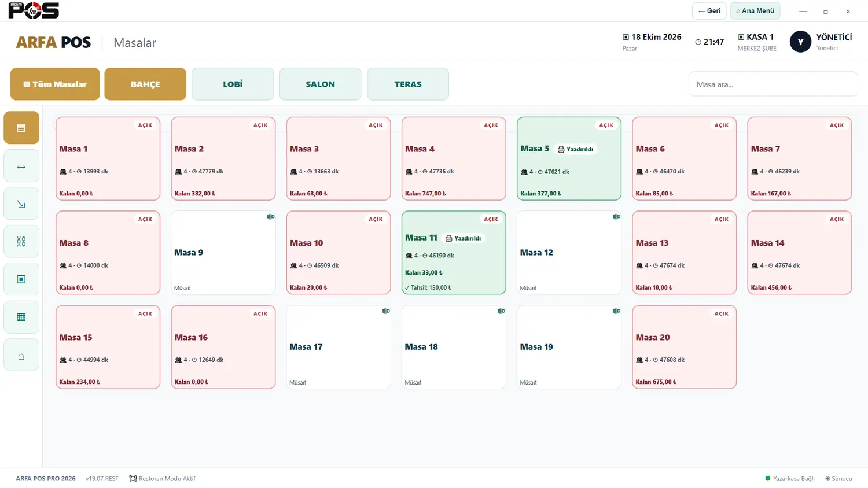Screen dimensions: 868x488
Task: Click the grid table sidebar icon
Action: pyautogui.click(x=21, y=317)
